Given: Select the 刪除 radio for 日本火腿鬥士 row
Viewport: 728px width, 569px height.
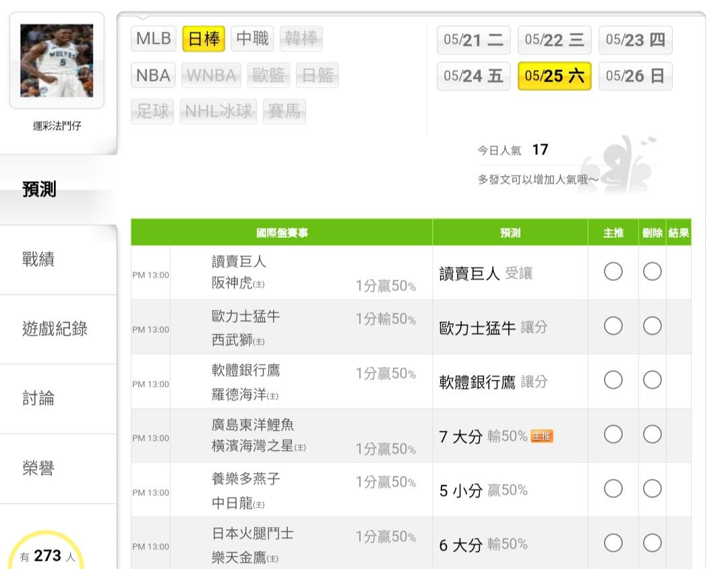Looking at the screenshot, I should 652,543.
